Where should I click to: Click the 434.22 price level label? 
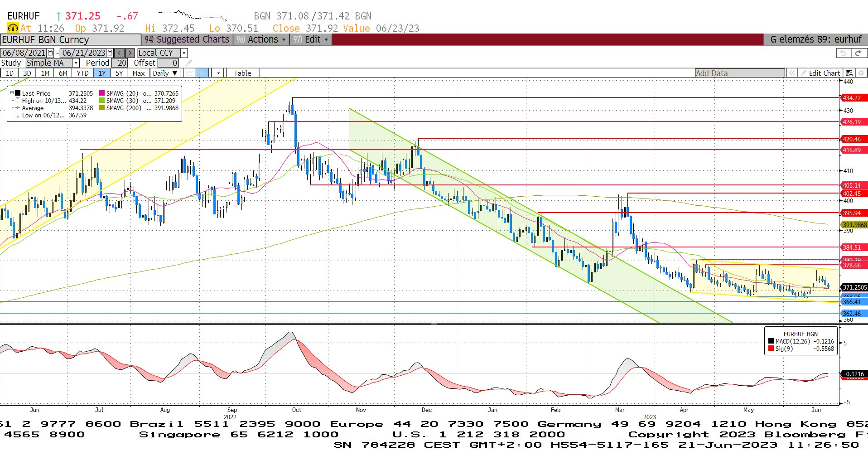(854, 98)
